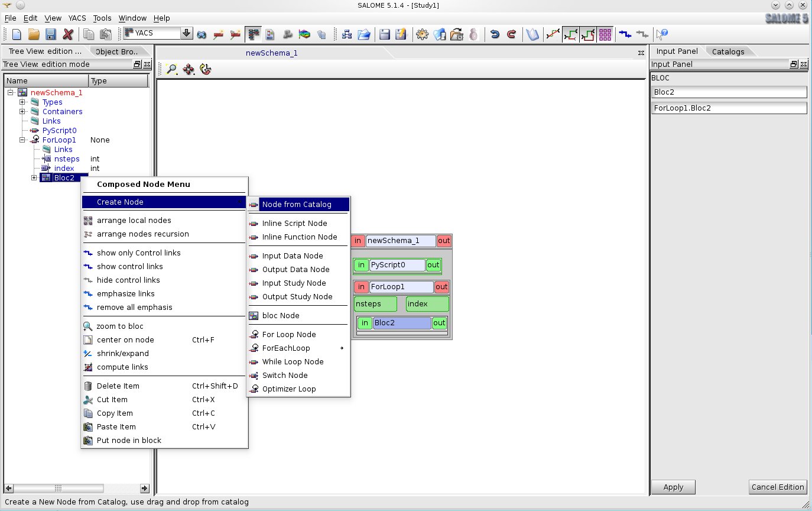Click the Open folder toolbar icon
The width and height of the screenshot is (812, 511).
[34, 34]
